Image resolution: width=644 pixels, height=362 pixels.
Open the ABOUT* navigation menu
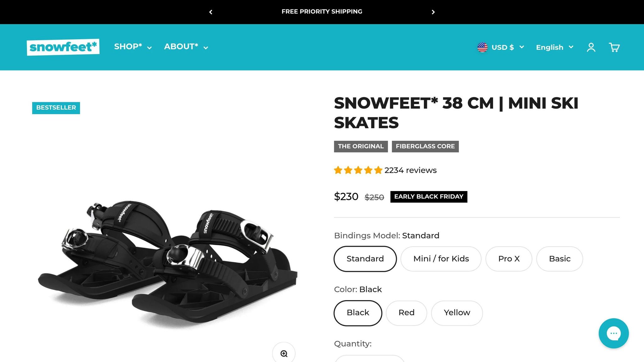click(186, 47)
